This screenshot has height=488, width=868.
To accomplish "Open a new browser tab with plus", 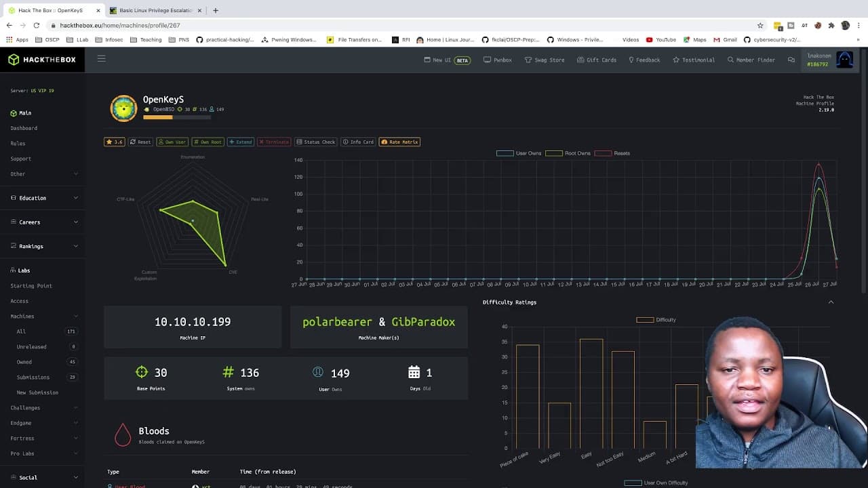I will (216, 10).
